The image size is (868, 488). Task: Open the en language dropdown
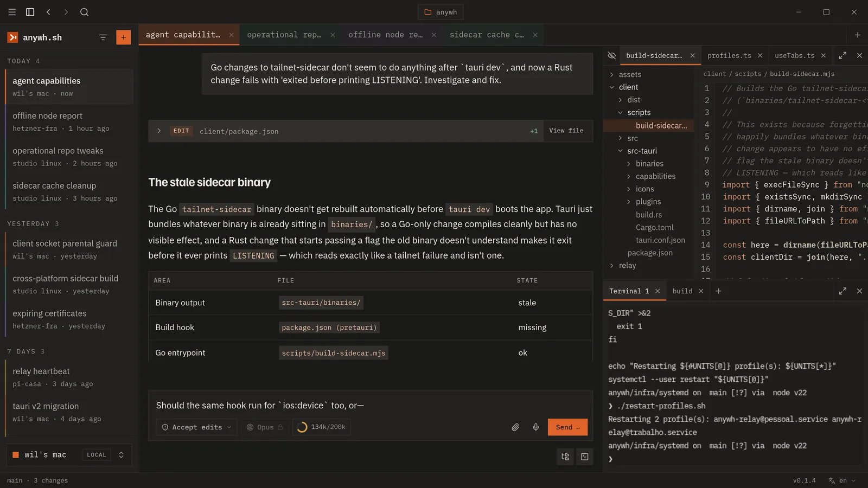click(847, 480)
